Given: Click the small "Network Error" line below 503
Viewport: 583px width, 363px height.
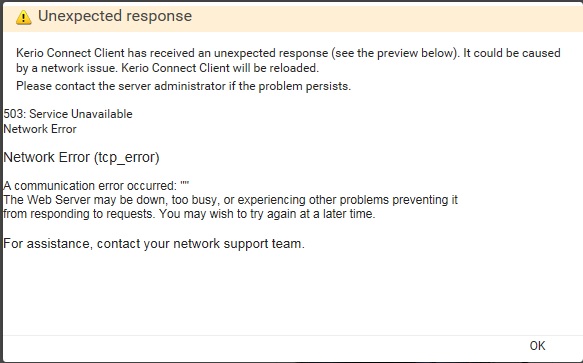Looking at the screenshot, I should pyautogui.click(x=40, y=129).
